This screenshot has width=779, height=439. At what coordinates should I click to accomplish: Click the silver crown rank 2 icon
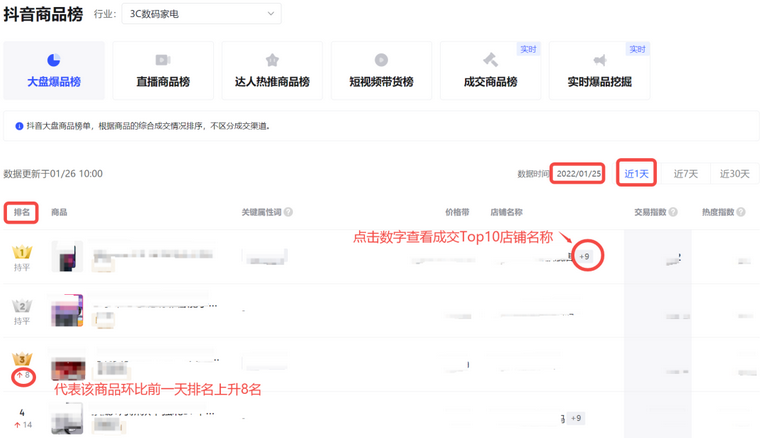pyautogui.click(x=22, y=306)
